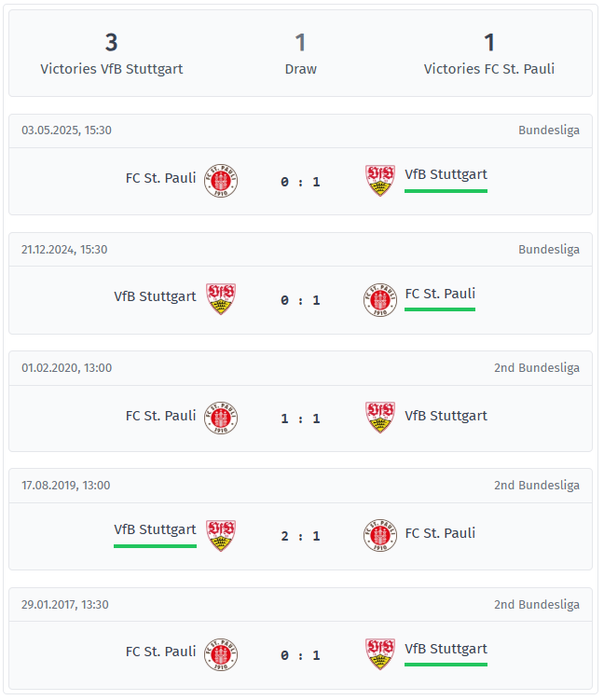The image size is (604, 700).
Task: Click FC St. Pauli crest in 03.05.2025 match
Action: coord(221,181)
